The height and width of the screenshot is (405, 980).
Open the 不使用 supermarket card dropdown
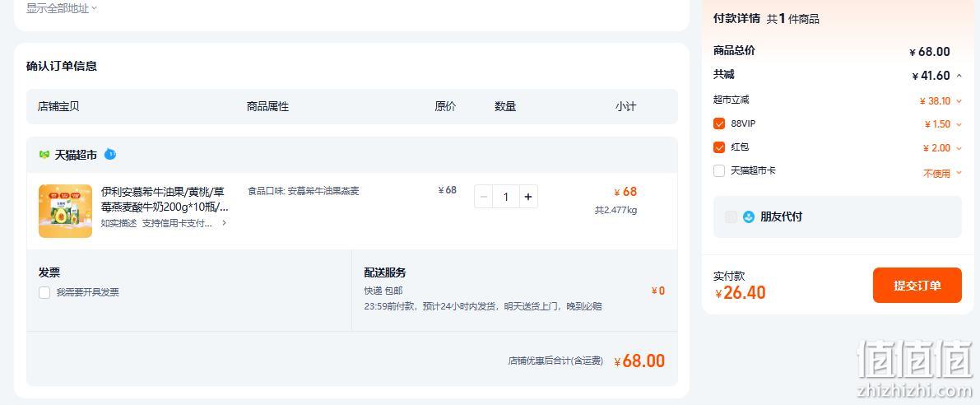[942, 173]
